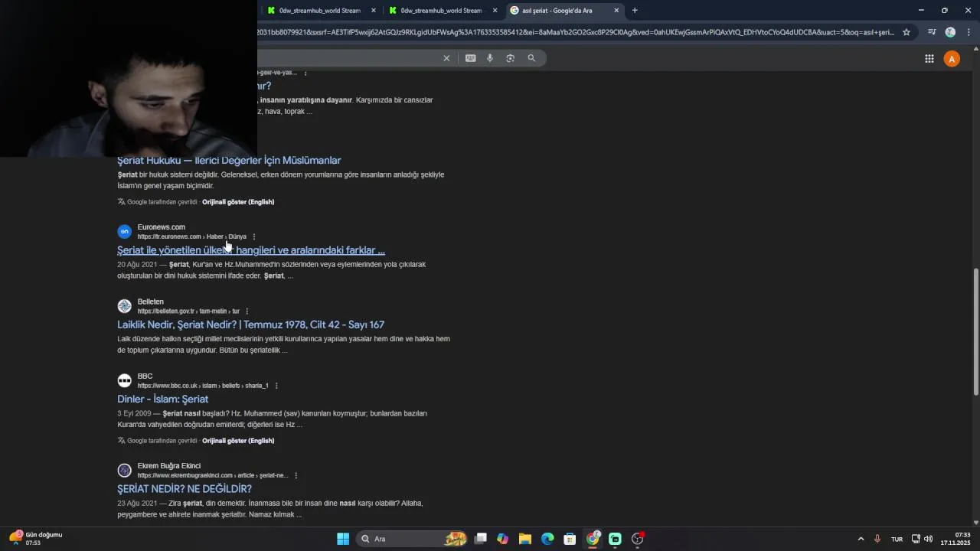Clear the Google search box with X
Image resolution: width=980 pixels, height=551 pixels.
[x=446, y=58]
